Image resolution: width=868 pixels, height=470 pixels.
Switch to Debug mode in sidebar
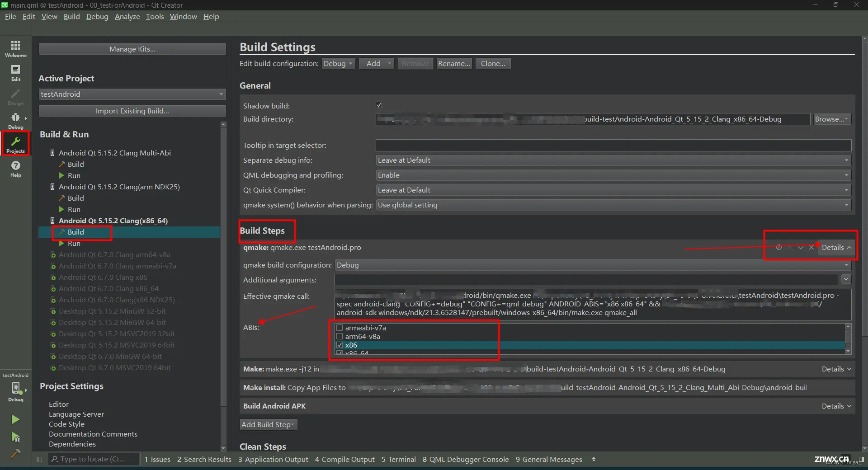point(16,121)
